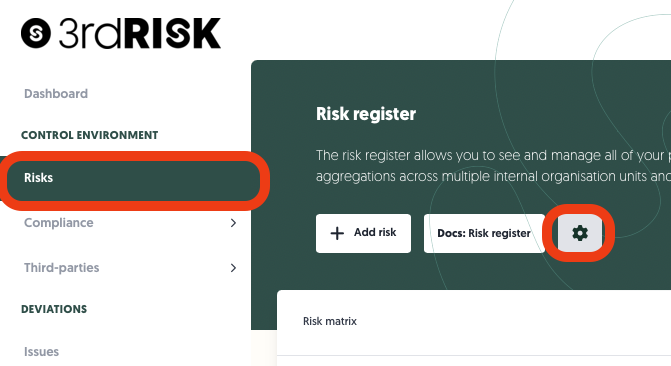Click the 3rd portion of the logo

coord(91,33)
